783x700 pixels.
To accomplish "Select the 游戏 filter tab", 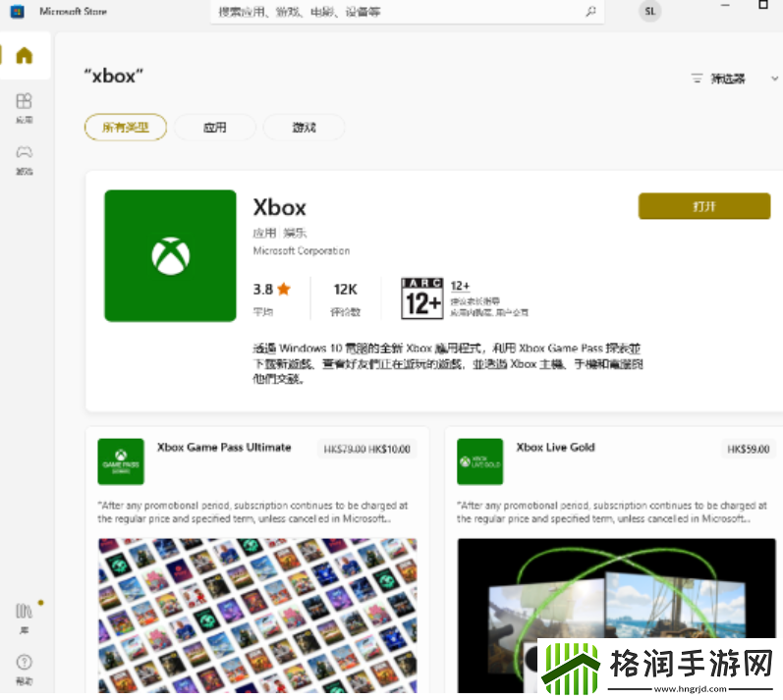I will coord(304,127).
